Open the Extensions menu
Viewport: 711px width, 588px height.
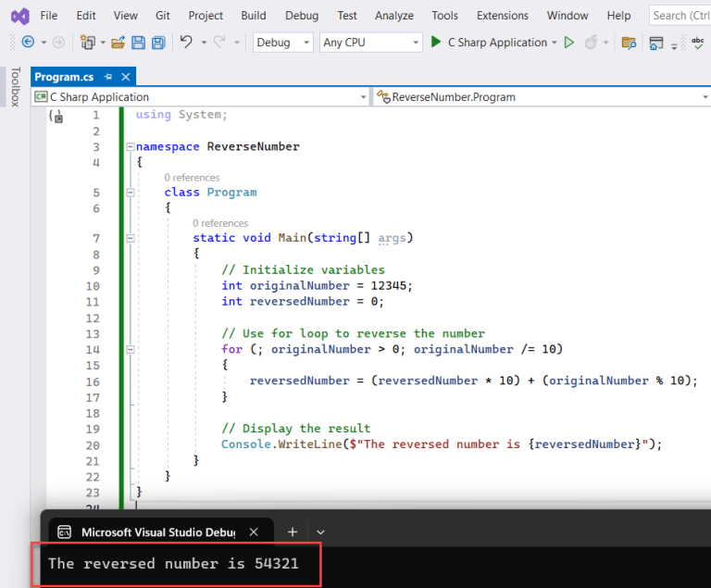[503, 16]
